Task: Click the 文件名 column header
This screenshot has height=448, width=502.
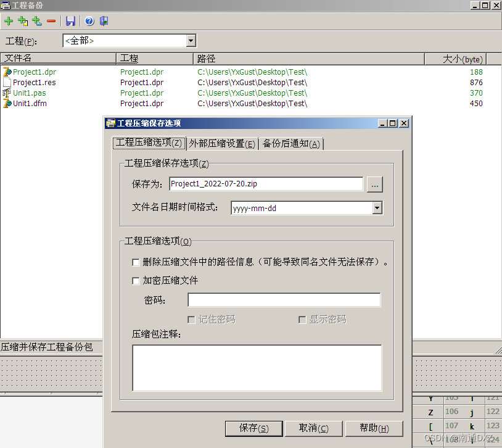Action: coord(58,59)
